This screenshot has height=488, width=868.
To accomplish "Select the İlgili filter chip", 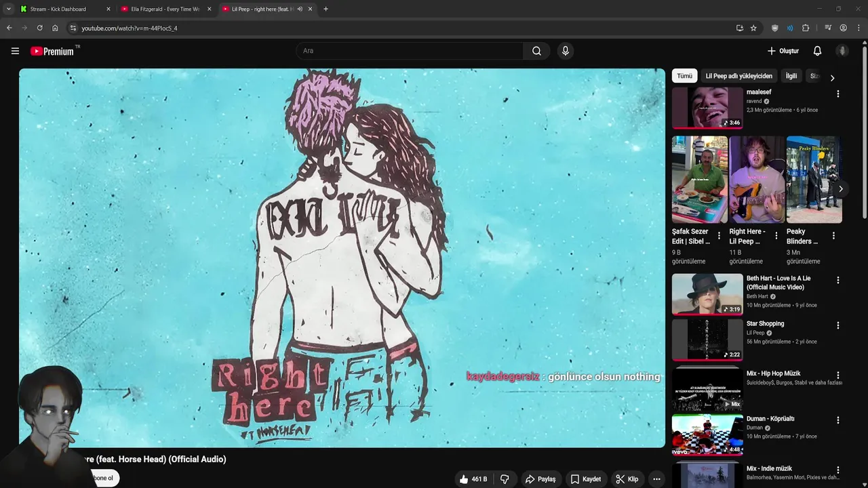I will click(791, 76).
